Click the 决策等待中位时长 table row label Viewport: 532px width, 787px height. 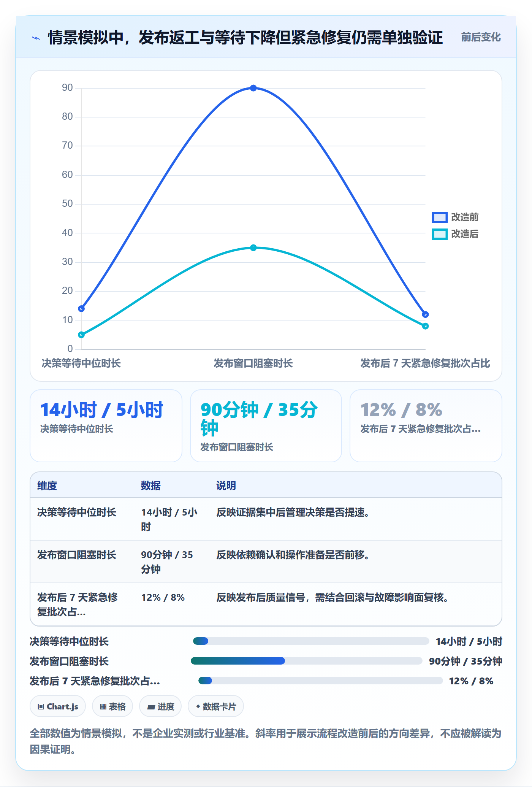tap(76, 513)
